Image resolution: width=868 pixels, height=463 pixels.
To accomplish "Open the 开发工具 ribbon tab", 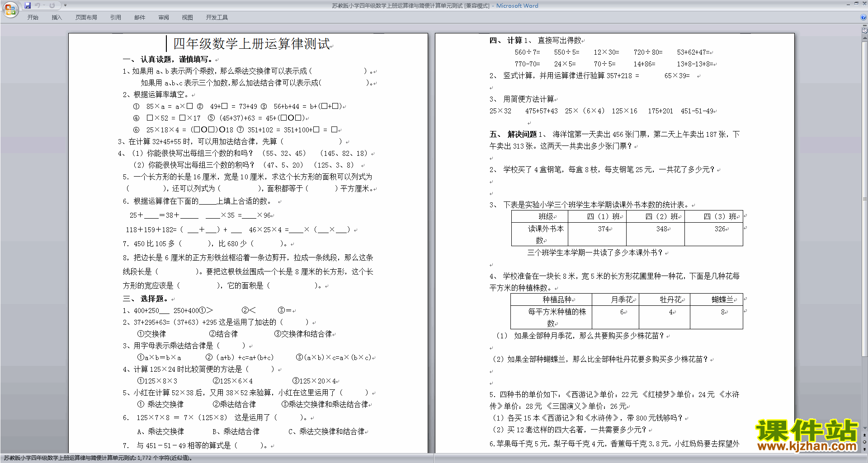I will [217, 18].
